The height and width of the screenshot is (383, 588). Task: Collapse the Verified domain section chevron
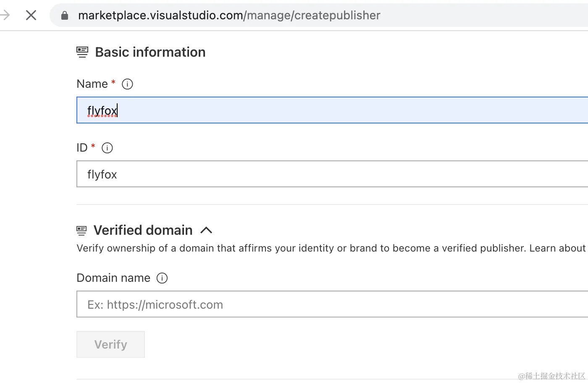coord(206,230)
